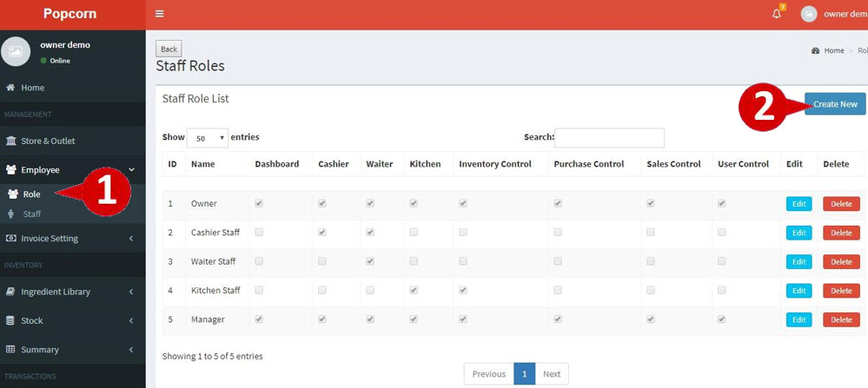
Task: Open the notifications bell icon
Action: (x=777, y=14)
